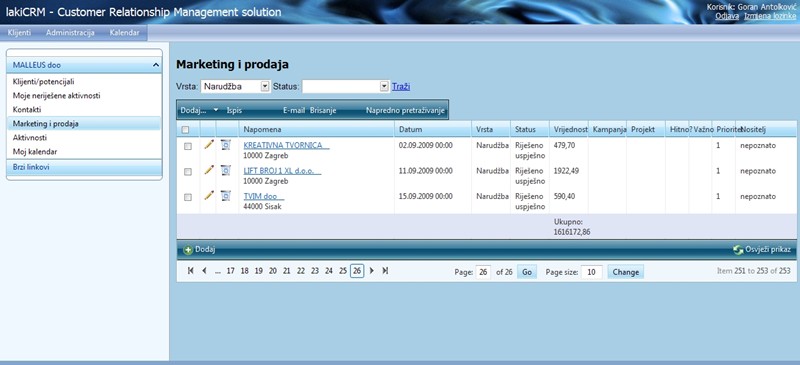
Task: Jump to the last page arrow
Action: point(385,271)
